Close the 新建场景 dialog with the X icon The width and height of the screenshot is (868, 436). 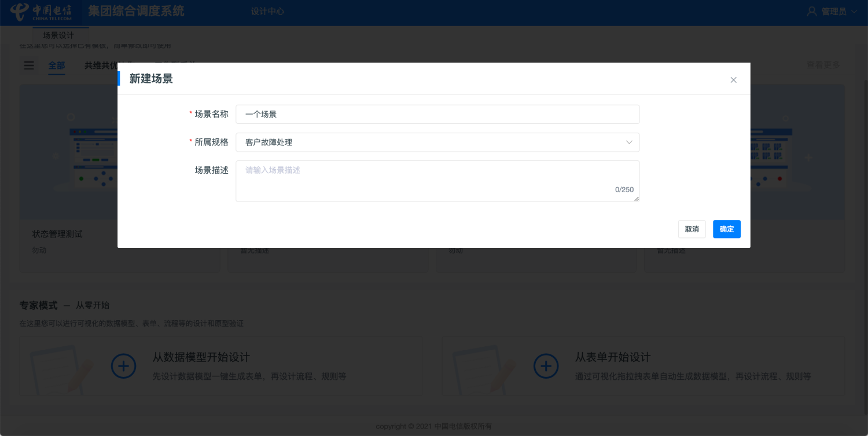733,80
